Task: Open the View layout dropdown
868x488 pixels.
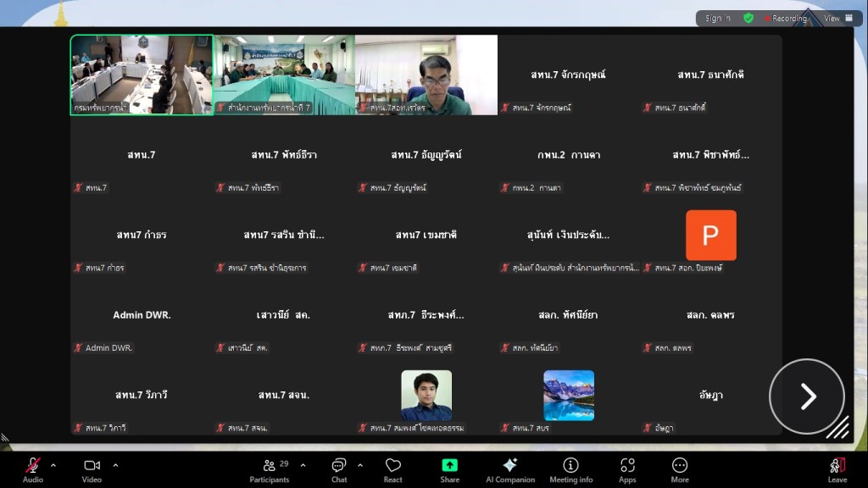Action: tap(838, 19)
